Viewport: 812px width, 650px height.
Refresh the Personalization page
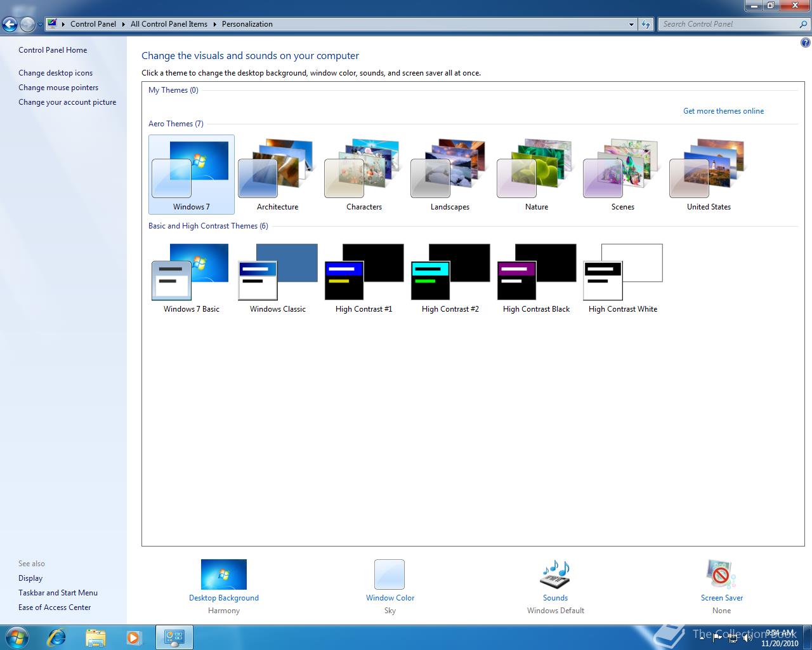tap(646, 24)
